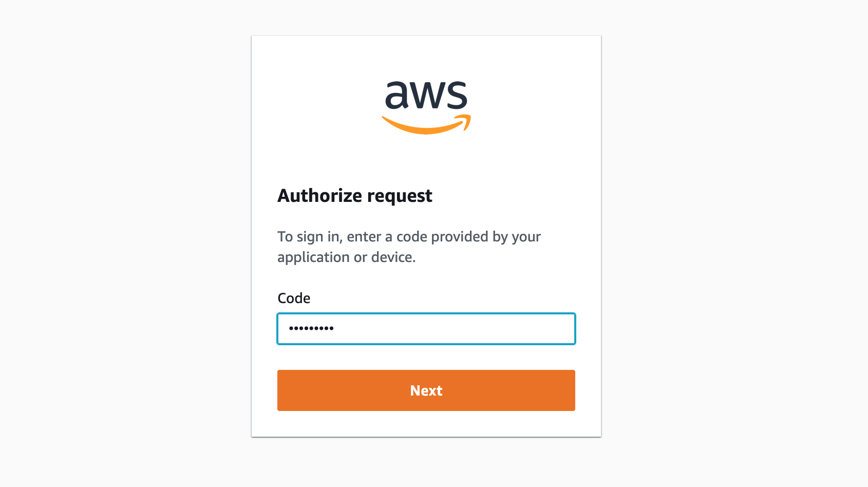868x487 pixels.
Task: Click the white card area below the Next button
Action: (426, 424)
